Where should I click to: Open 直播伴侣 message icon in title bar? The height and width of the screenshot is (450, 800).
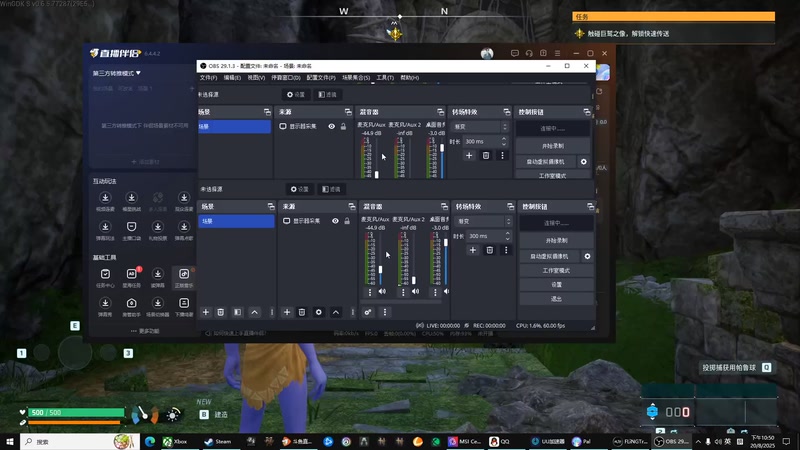[x=515, y=53]
